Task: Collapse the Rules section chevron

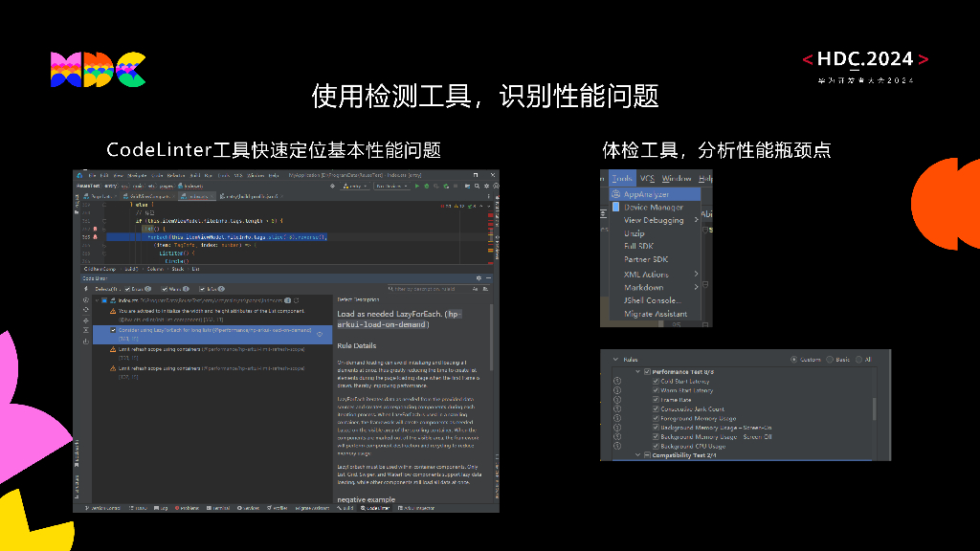Action: [x=615, y=360]
